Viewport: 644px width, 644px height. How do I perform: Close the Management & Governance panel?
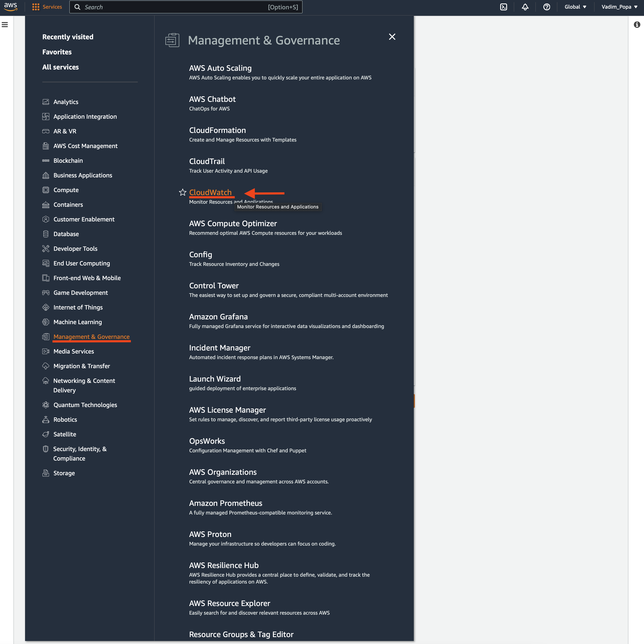392,37
